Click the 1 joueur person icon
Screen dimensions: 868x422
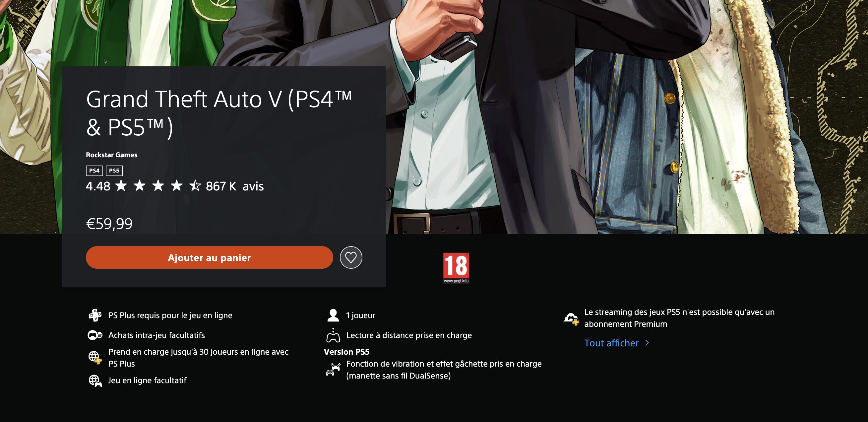333,315
